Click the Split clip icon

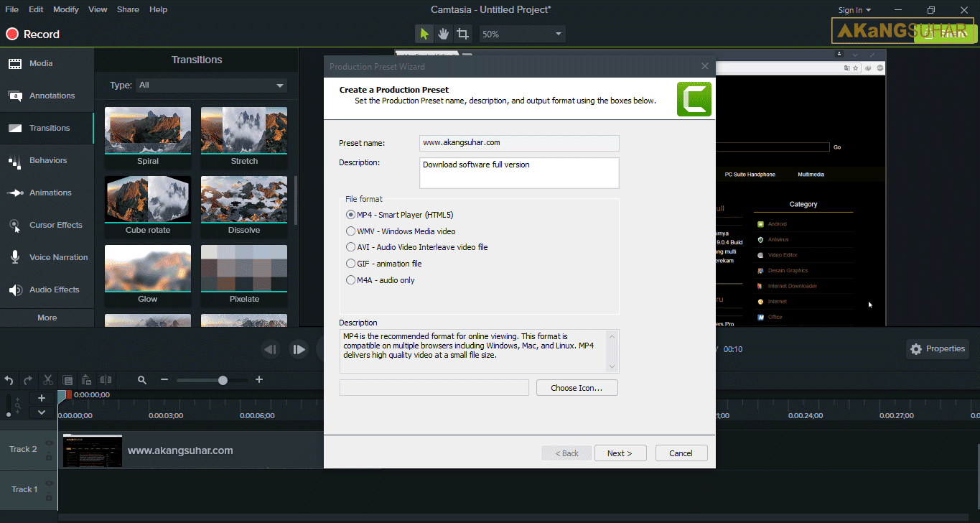click(106, 380)
